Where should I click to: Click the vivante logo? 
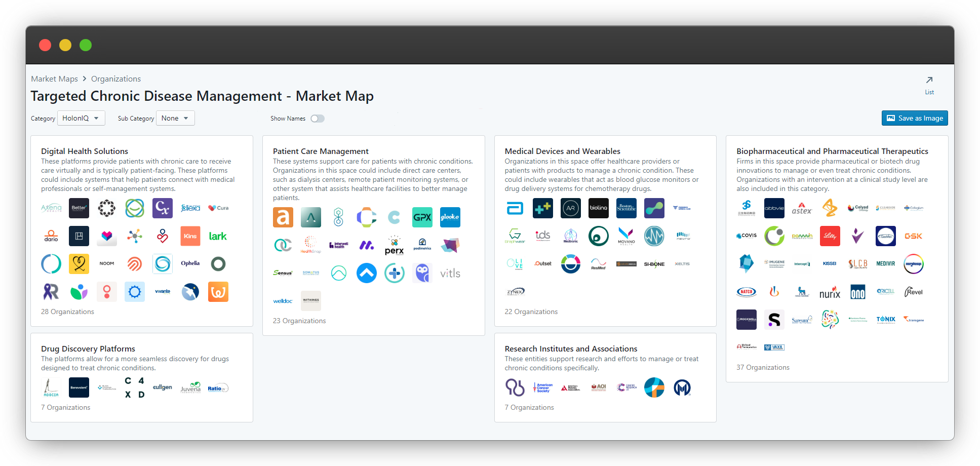point(163,292)
